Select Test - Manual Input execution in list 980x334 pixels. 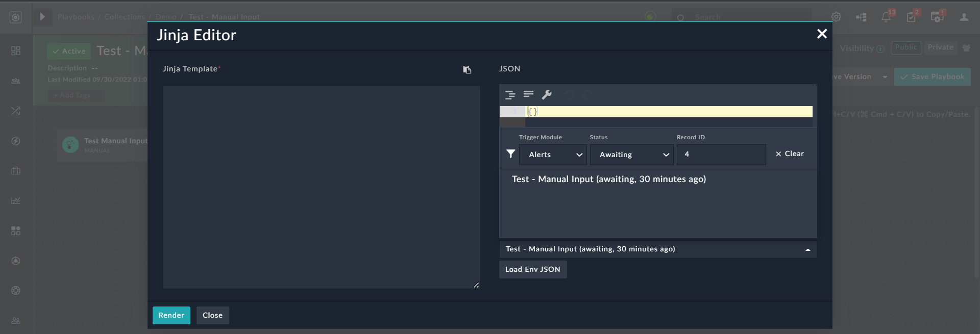point(609,179)
